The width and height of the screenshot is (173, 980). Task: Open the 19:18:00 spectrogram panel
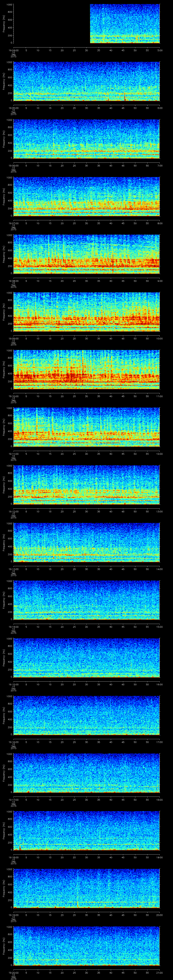87,831
